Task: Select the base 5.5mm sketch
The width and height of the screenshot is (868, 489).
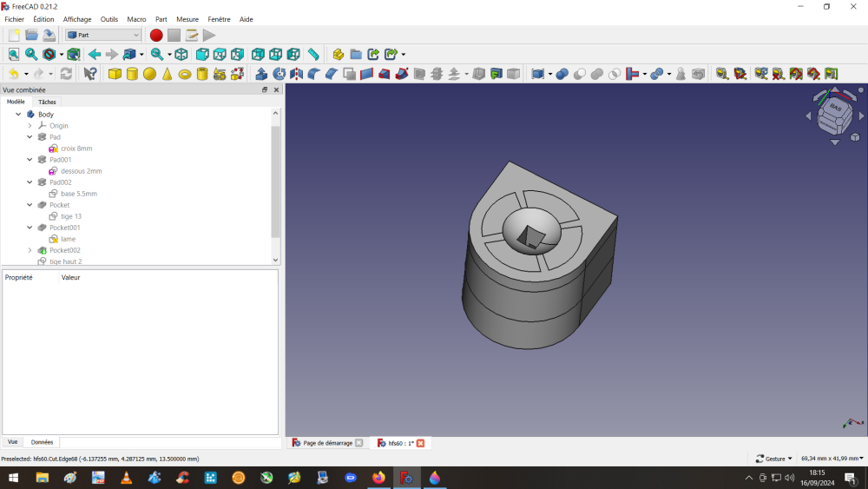Action: (79, 194)
